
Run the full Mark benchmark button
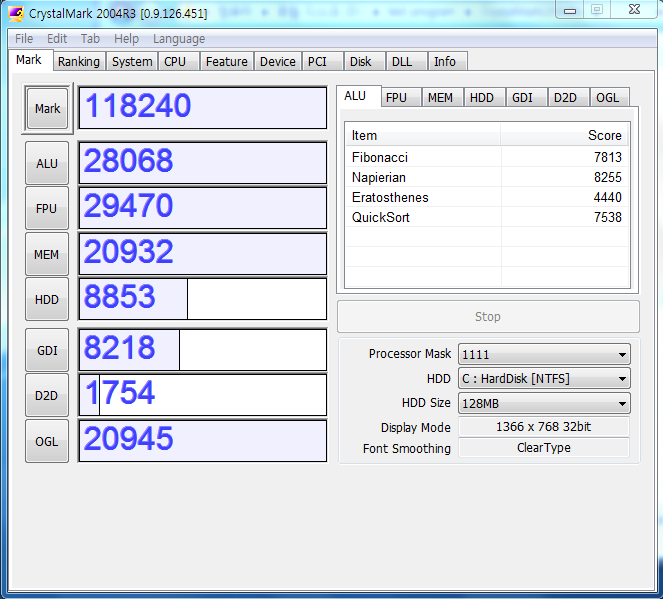pyautogui.click(x=47, y=109)
